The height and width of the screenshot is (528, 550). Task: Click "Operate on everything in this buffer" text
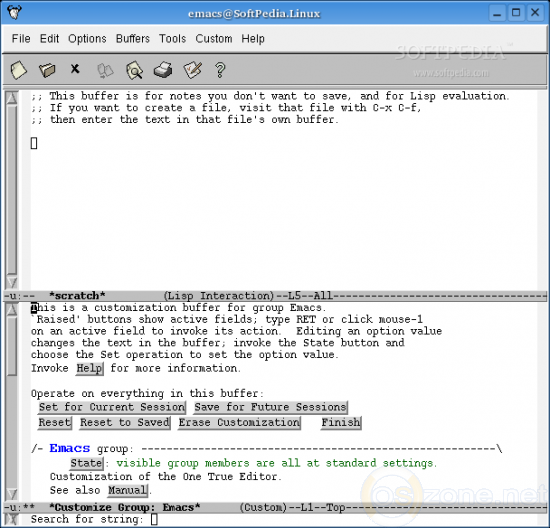[x=147, y=394]
